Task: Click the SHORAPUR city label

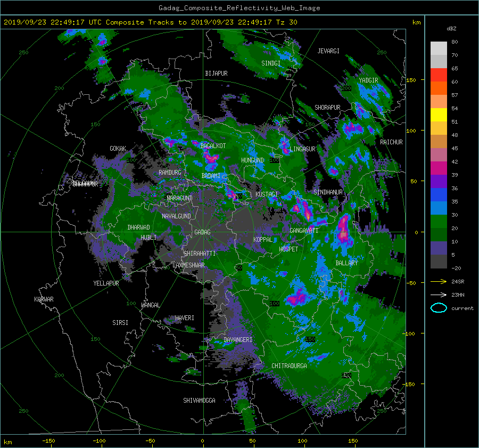Action: [x=327, y=108]
